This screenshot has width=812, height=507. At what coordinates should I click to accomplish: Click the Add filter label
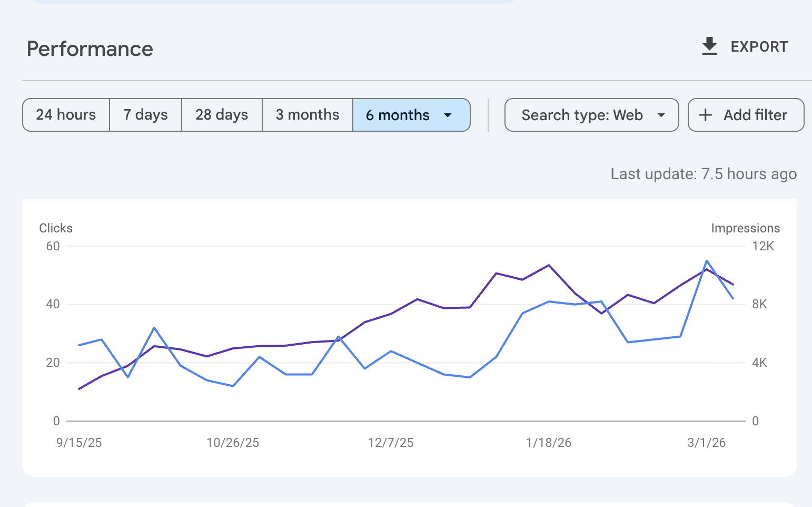point(755,115)
